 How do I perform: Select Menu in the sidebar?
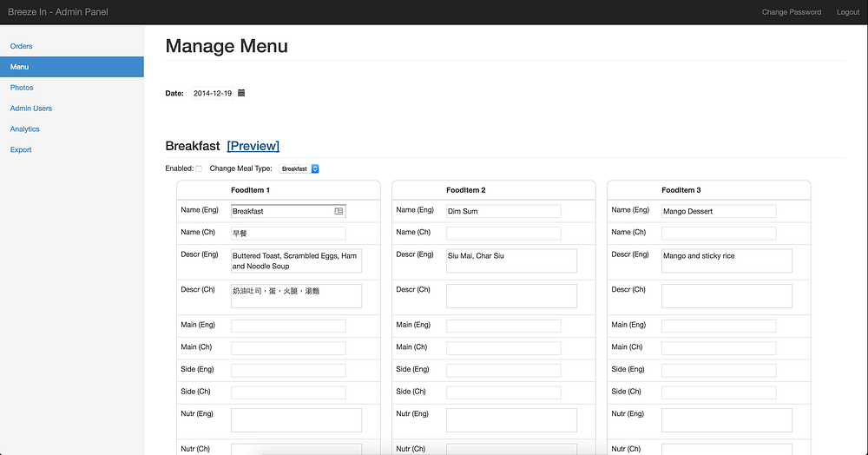pyautogui.click(x=72, y=67)
